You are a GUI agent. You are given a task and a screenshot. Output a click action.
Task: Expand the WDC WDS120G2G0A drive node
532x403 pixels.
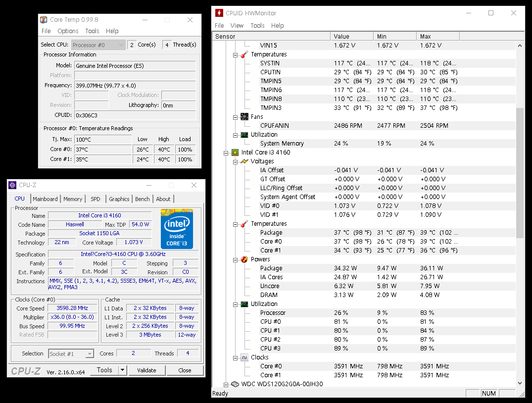(x=227, y=384)
